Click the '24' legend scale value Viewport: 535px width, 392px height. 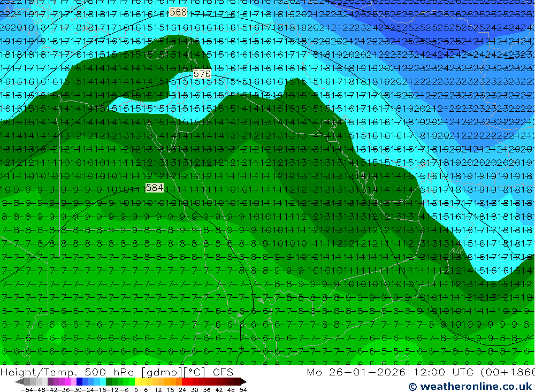pos(182,390)
